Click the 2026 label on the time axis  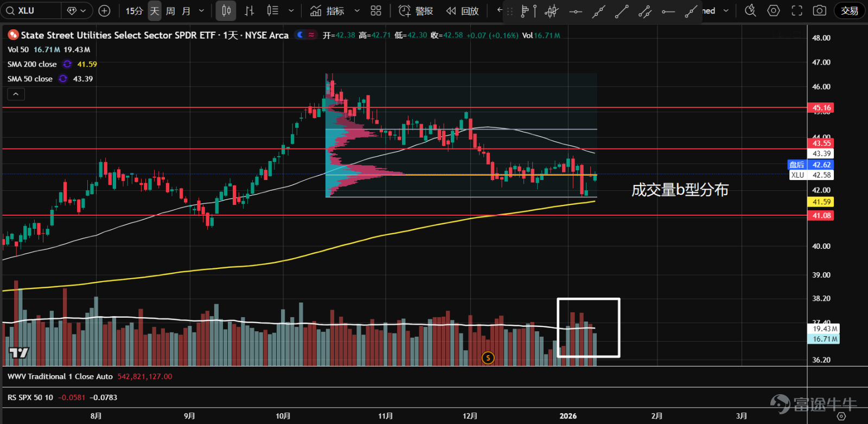coord(568,416)
